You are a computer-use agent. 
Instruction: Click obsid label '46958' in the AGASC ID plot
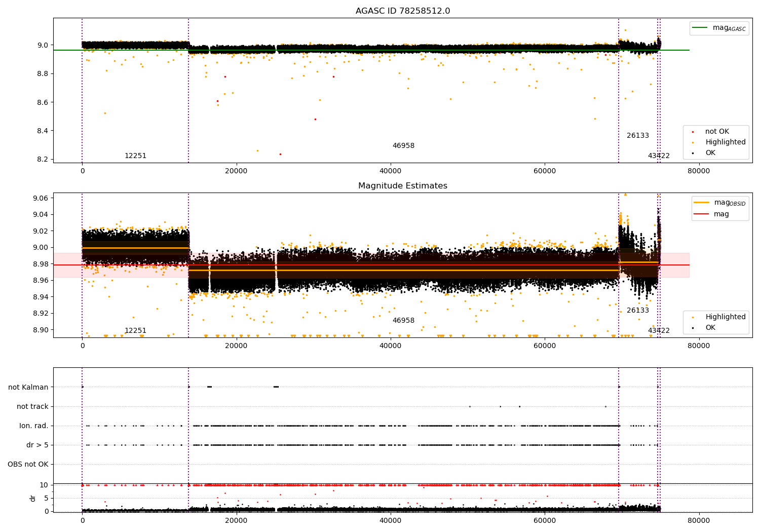403,146
